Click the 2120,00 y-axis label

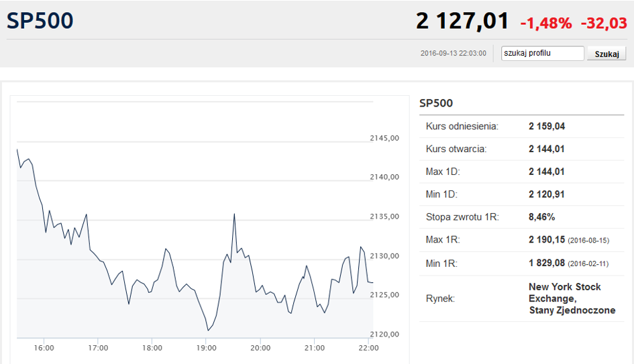pos(384,335)
